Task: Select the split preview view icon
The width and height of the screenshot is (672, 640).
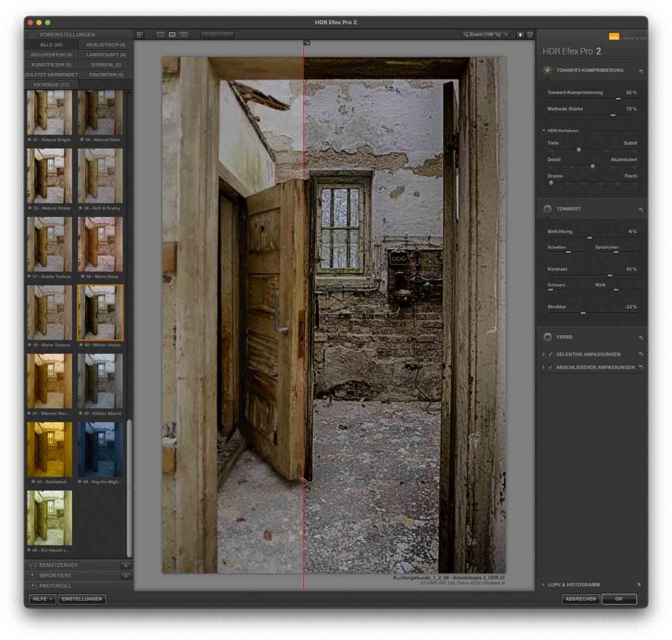Action: coord(172,34)
